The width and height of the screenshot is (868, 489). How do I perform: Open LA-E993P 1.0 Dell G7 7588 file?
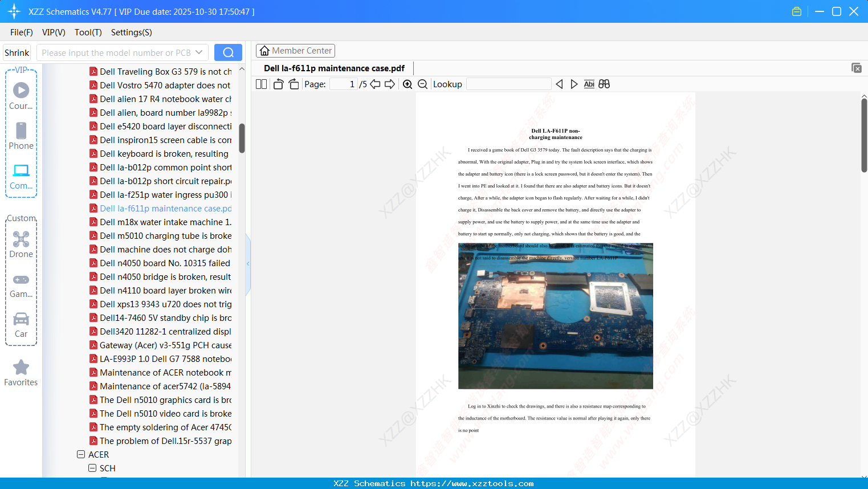pyautogui.click(x=161, y=359)
